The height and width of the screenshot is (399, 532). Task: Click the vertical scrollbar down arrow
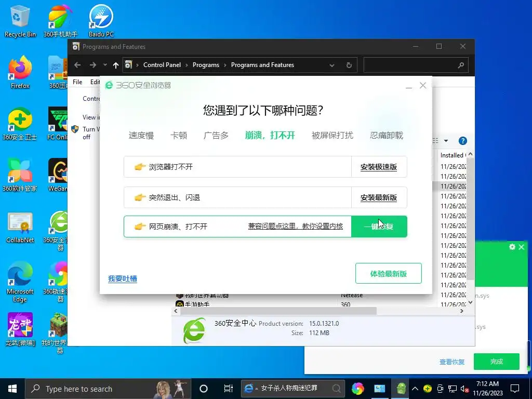[x=470, y=302]
